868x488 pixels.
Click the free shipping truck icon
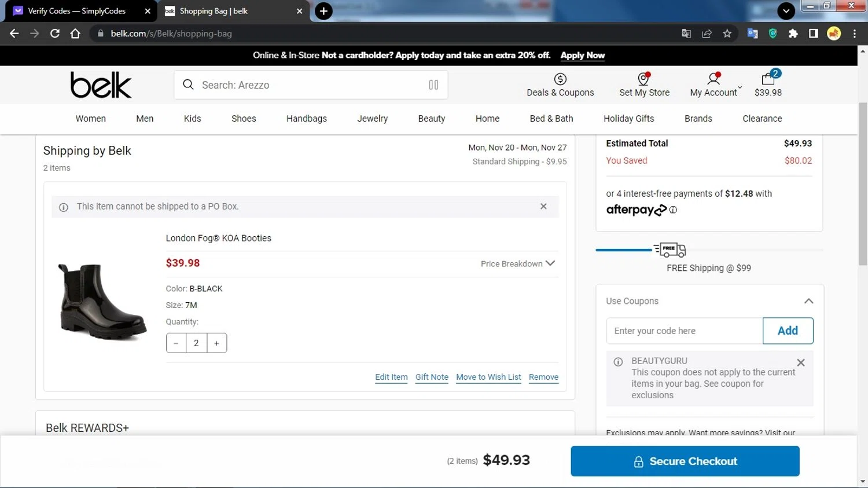tap(670, 249)
